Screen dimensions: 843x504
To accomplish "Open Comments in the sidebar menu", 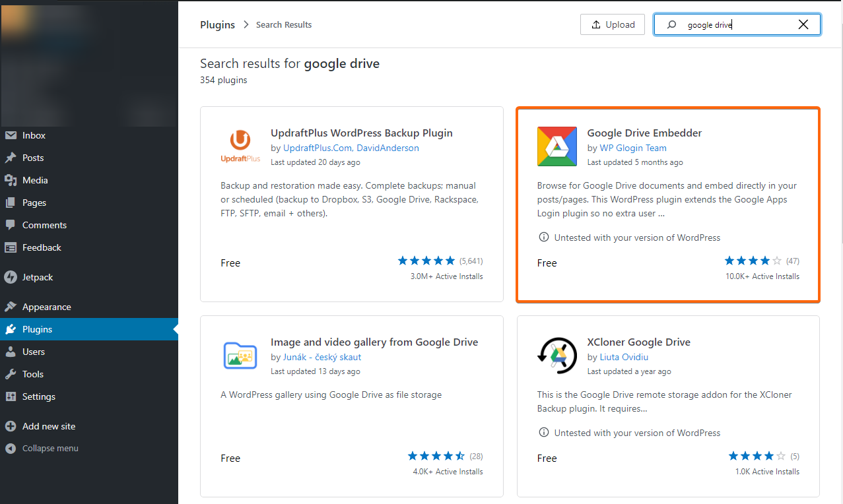I will pyautogui.click(x=89, y=225).
